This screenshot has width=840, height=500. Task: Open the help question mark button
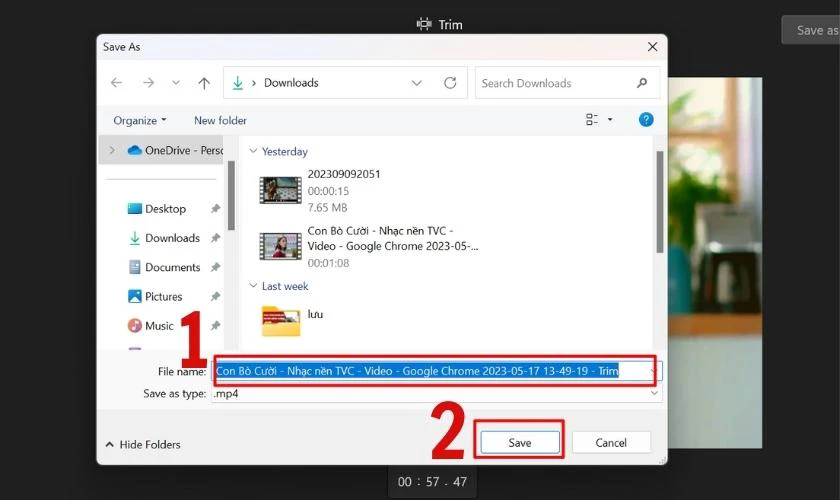(646, 119)
